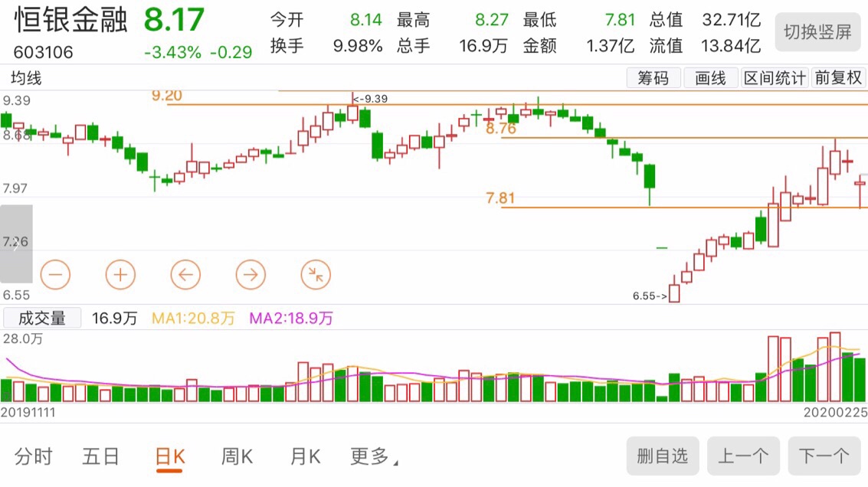The height and width of the screenshot is (487, 868).
Task: Remove stock via the 删自选 button
Action: 662,455
